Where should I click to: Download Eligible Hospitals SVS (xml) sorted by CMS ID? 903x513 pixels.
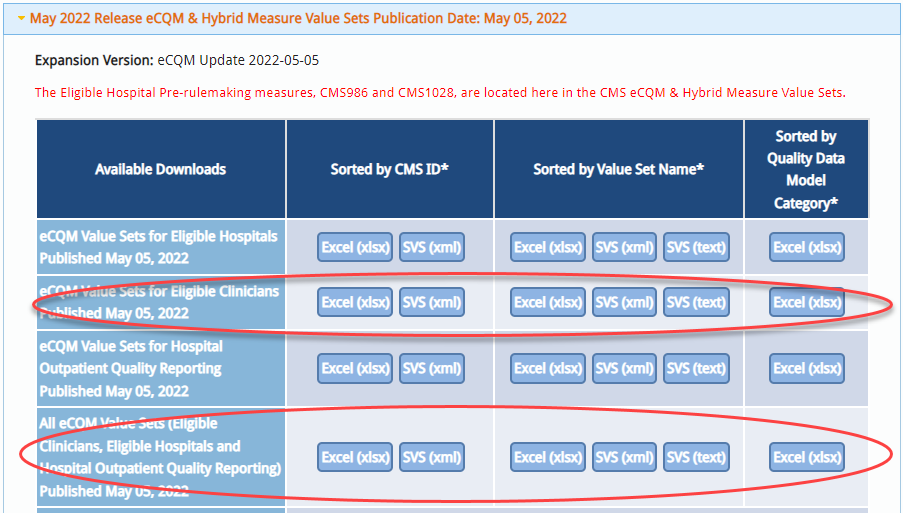point(432,247)
